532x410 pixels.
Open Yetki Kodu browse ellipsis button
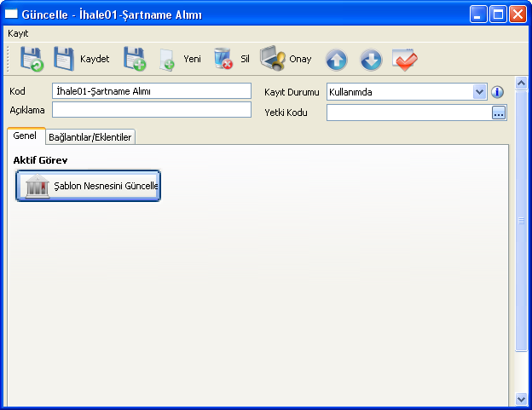click(499, 113)
